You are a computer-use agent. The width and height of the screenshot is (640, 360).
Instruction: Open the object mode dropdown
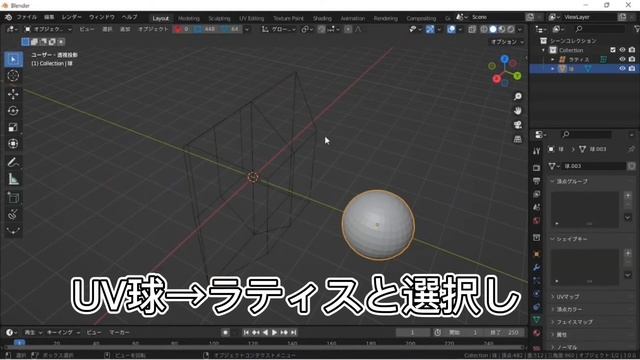pyautogui.click(x=48, y=29)
